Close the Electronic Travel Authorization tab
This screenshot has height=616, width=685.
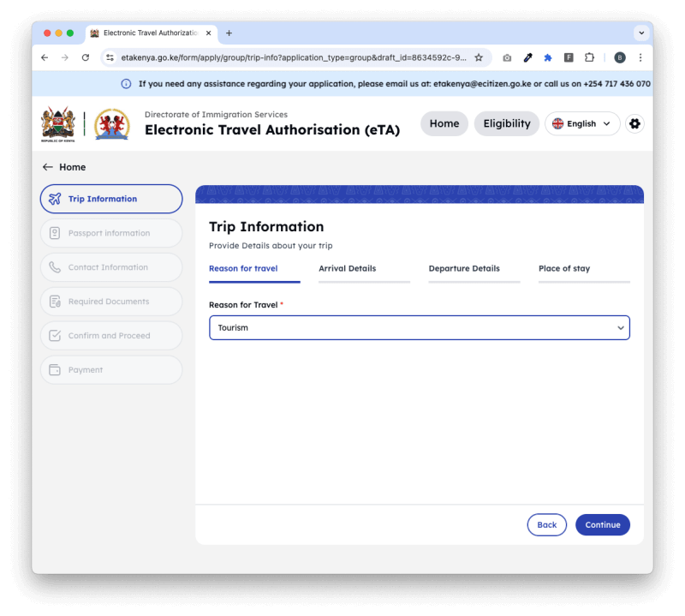click(x=208, y=33)
